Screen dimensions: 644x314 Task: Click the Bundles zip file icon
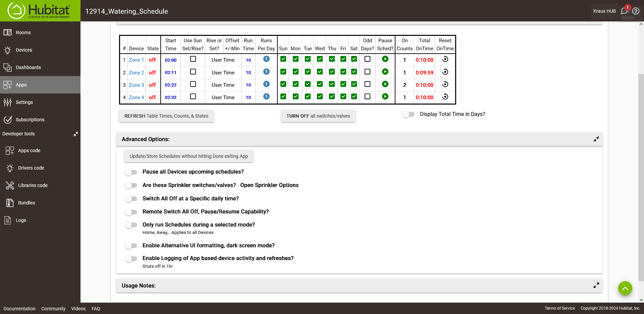click(10, 203)
